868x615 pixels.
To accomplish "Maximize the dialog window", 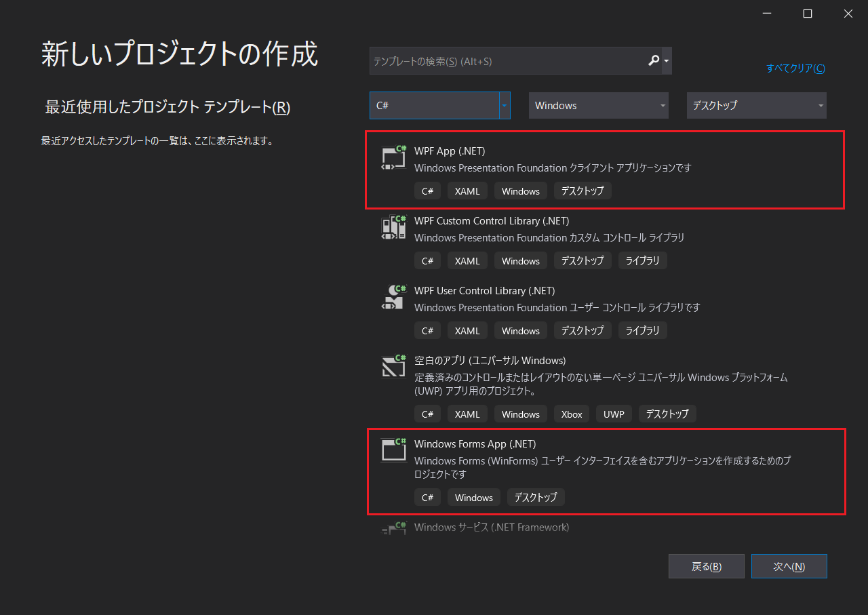I will [x=807, y=14].
